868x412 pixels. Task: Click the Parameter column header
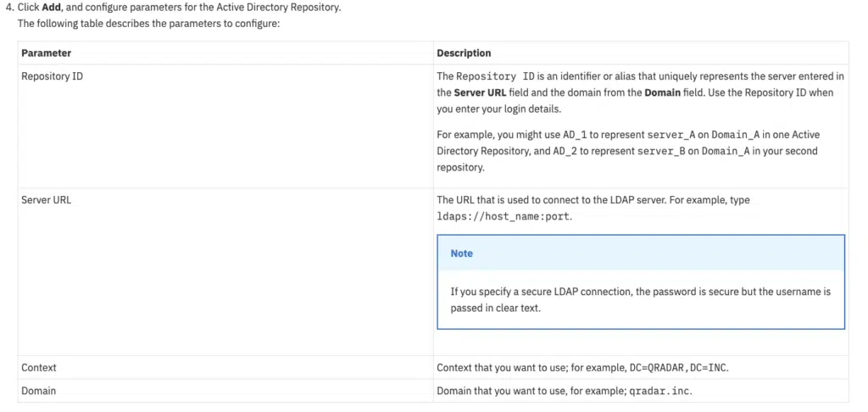[x=46, y=53]
